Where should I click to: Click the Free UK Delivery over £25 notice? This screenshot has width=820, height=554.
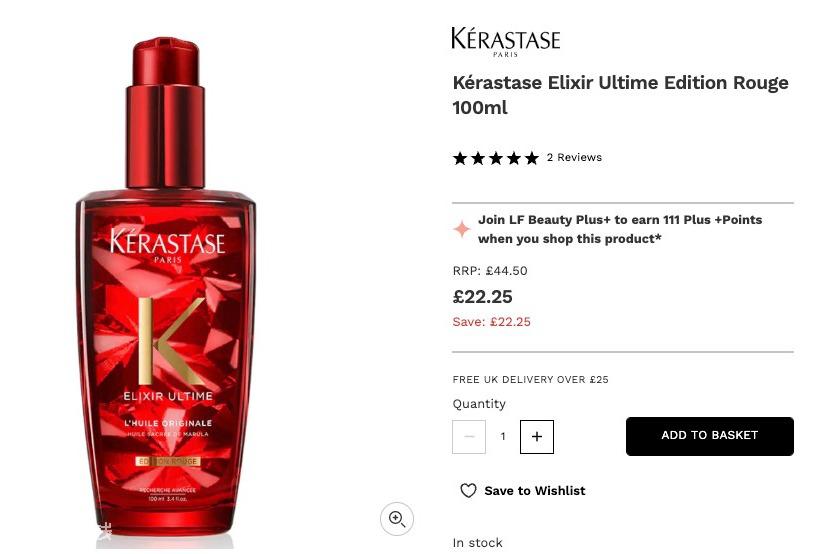(x=530, y=379)
